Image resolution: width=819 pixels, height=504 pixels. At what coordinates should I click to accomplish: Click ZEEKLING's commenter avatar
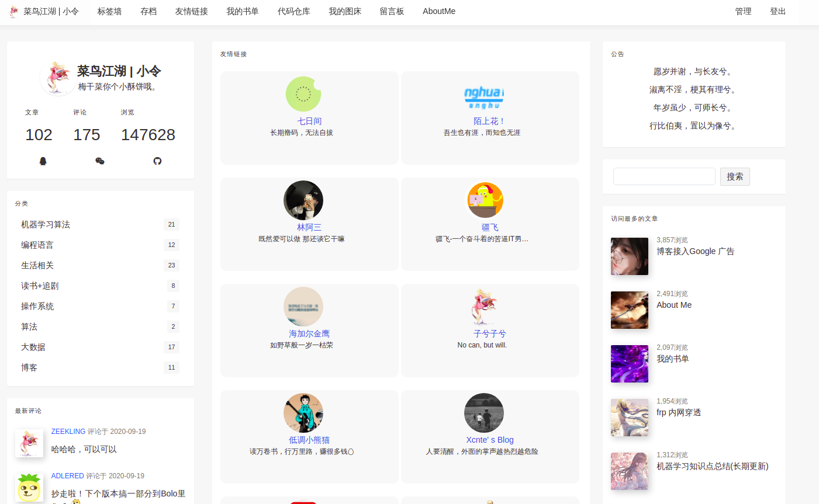pos(29,443)
